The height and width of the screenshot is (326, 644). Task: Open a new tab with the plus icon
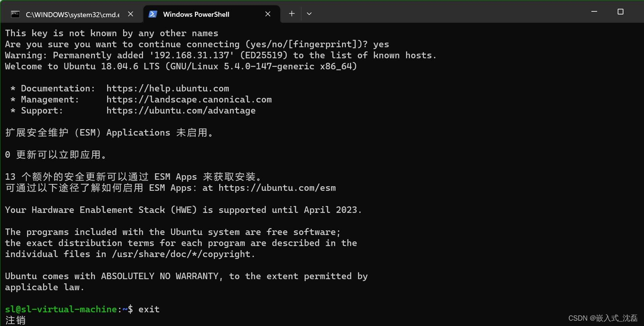click(x=291, y=14)
